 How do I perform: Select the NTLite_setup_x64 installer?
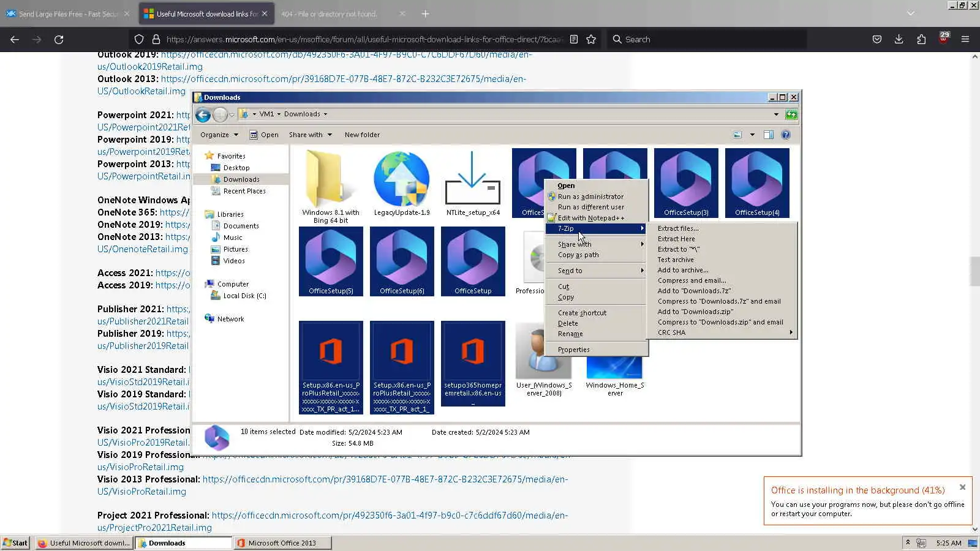(473, 183)
